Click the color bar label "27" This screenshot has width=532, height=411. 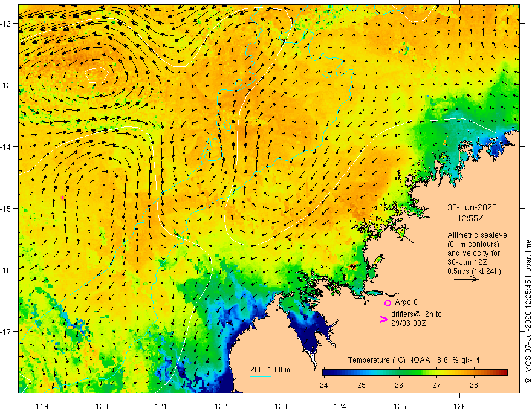(x=436, y=385)
